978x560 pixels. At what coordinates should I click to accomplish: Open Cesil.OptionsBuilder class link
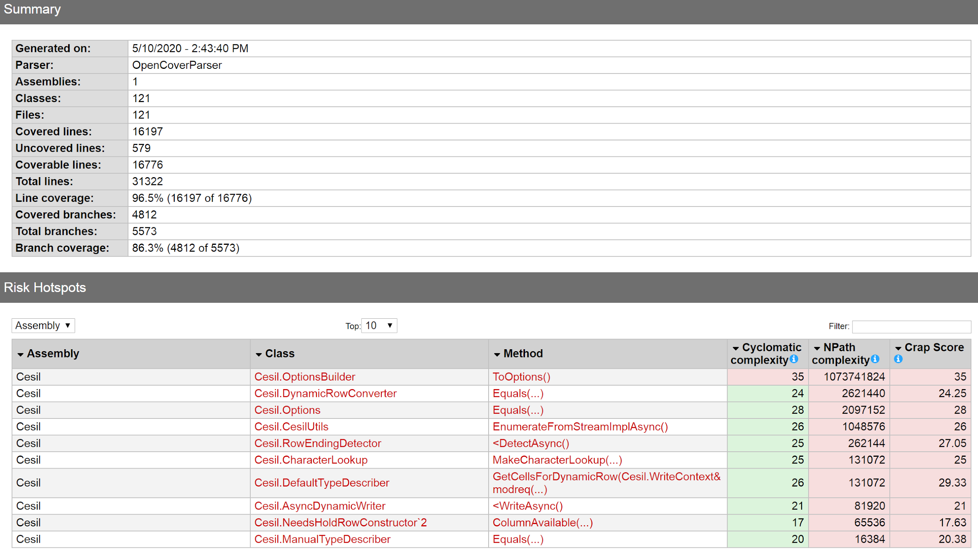(304, 377)
